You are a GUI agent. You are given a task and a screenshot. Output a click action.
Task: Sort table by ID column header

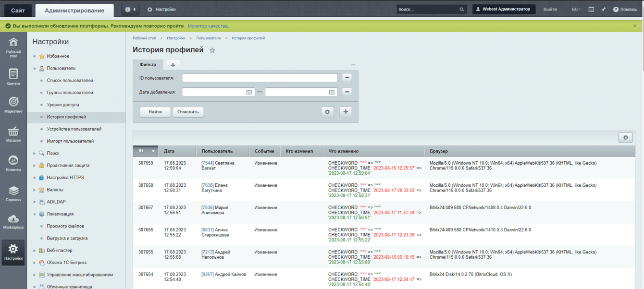[x=145, y=151]
